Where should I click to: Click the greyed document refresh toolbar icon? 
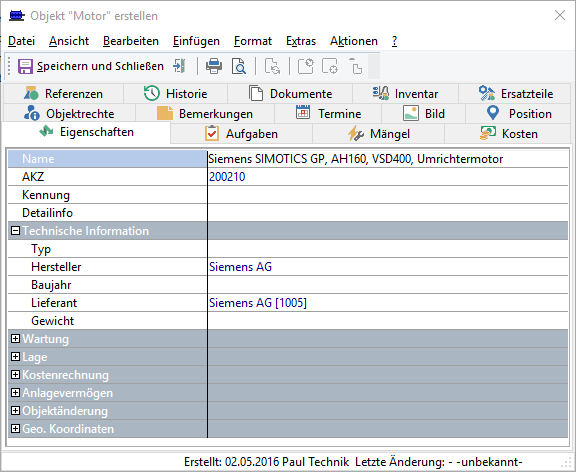point(272,66)
